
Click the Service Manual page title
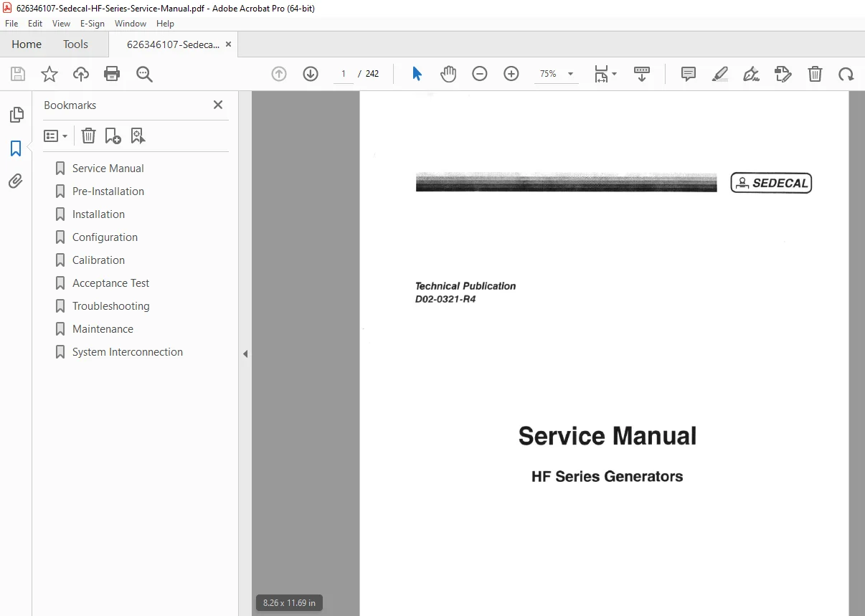pyautogui.click(x=608, y=436)
